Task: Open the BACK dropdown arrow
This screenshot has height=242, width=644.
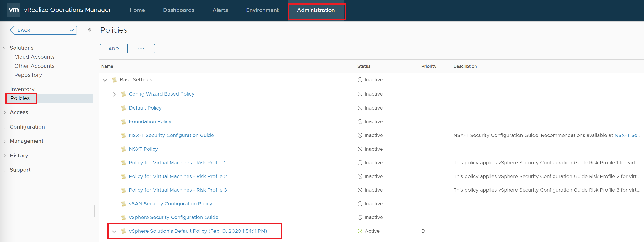Action: [71, 30]
